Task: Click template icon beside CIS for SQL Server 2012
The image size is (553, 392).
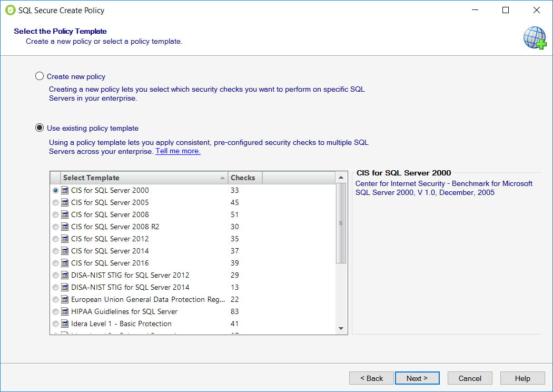Action: click(65, 239)
